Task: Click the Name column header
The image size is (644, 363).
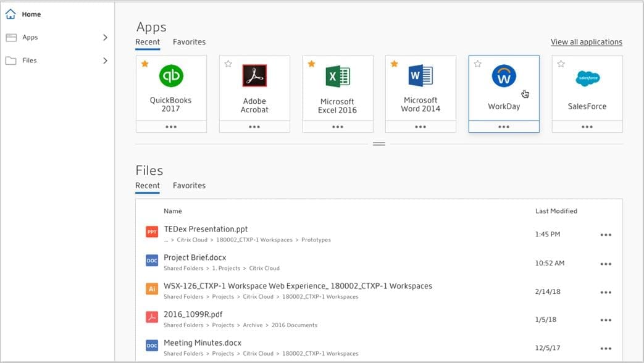Action: coord(172,211)
